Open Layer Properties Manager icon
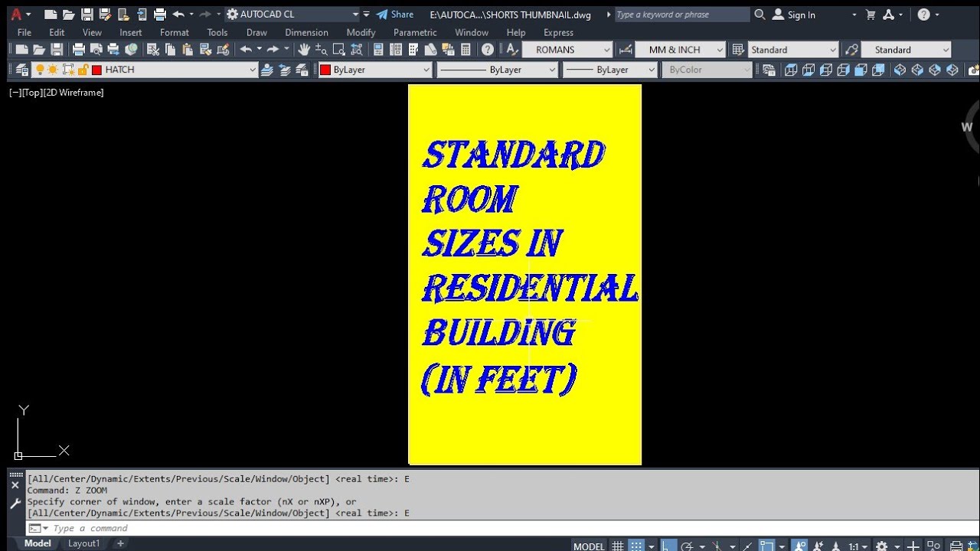This screenshot has height=551, width=980. [21, 70]
